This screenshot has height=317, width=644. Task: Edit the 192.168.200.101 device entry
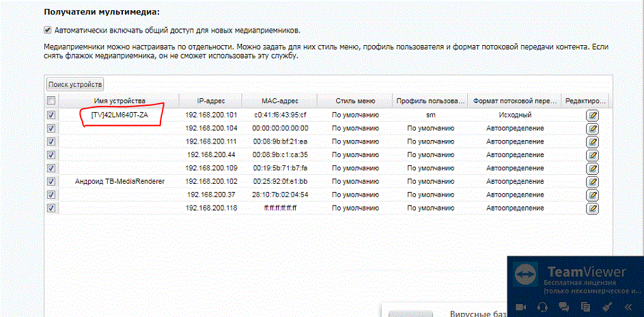592,115
